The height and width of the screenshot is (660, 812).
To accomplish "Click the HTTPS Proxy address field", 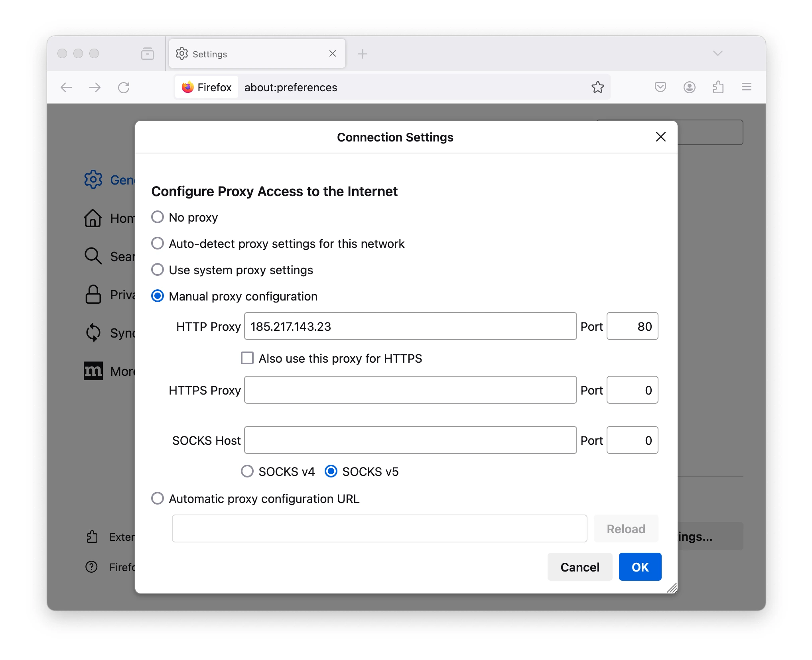I will [410, 390].
